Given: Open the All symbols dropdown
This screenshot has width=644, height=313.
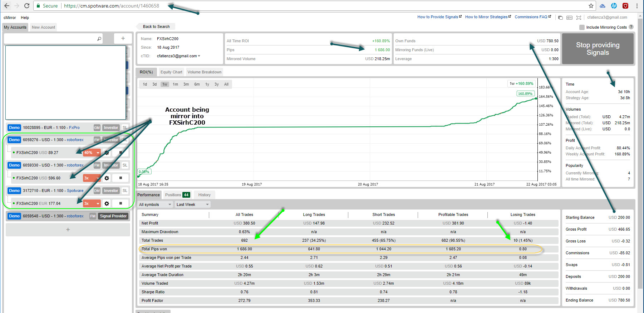Looking at the screenshot, I should (x=155, y=204).
